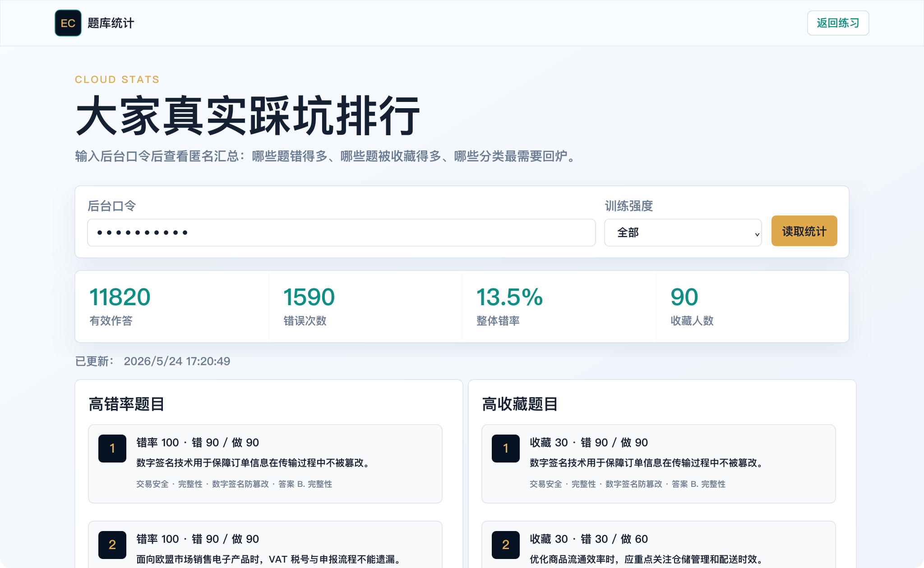The width and height of the screenshot is (924, 568).
Task: Click the 读取统计 button
Action: [x=804, y=231]
